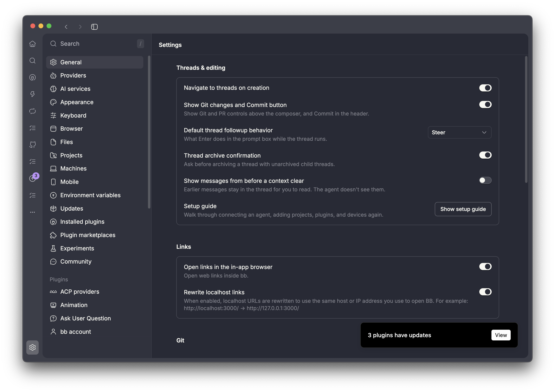Click the lightning bolt icon in left rail
555x392 pixels.
tap(32, 94)
